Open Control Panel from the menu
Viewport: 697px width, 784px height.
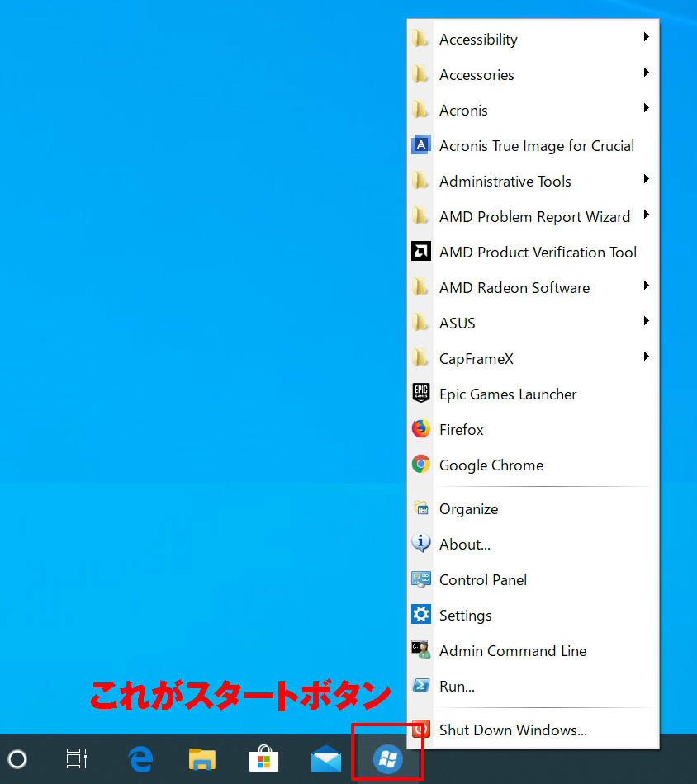coord(533,580)
